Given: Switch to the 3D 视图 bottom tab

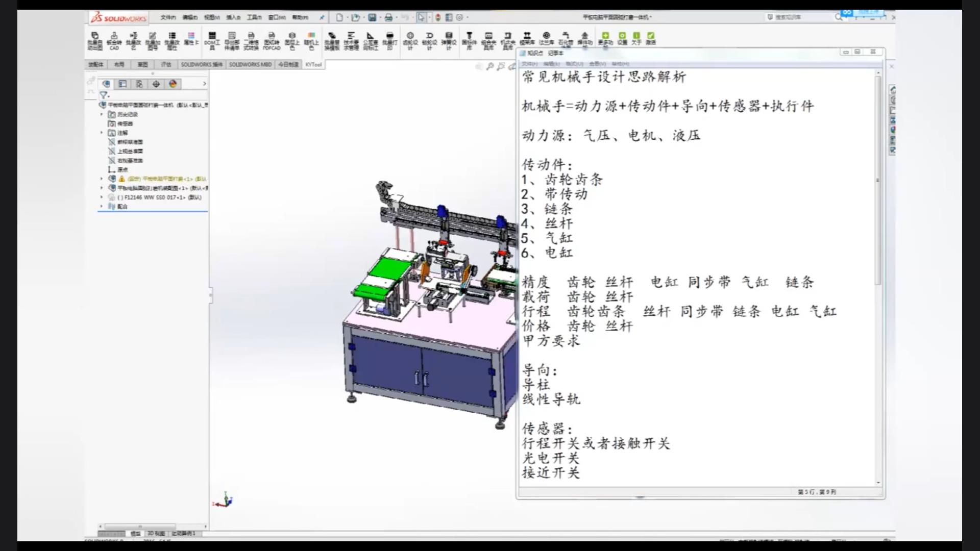Looking at the screenshot, I should pyautogui.click(x=156, y=533).
